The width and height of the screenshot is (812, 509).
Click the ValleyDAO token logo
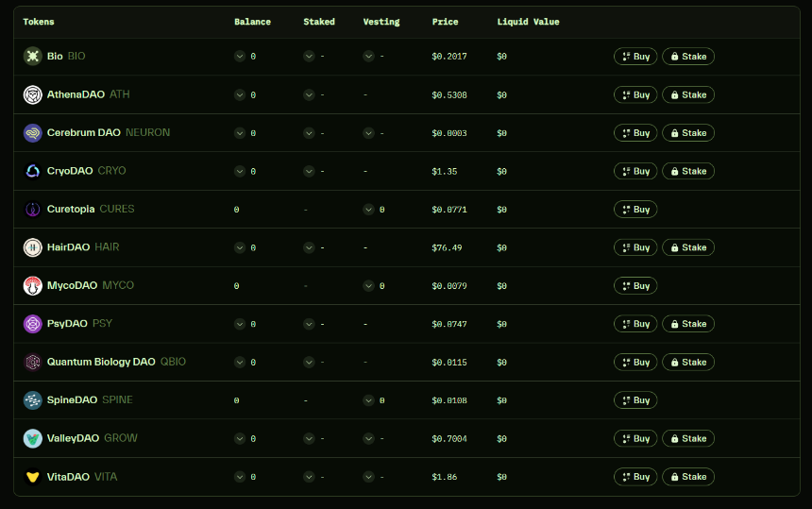click(x=32, y=438)
